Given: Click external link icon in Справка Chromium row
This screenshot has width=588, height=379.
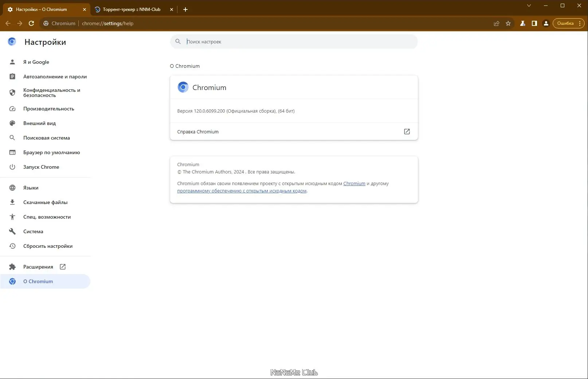Looking at the screenshot, I should 407,132.
